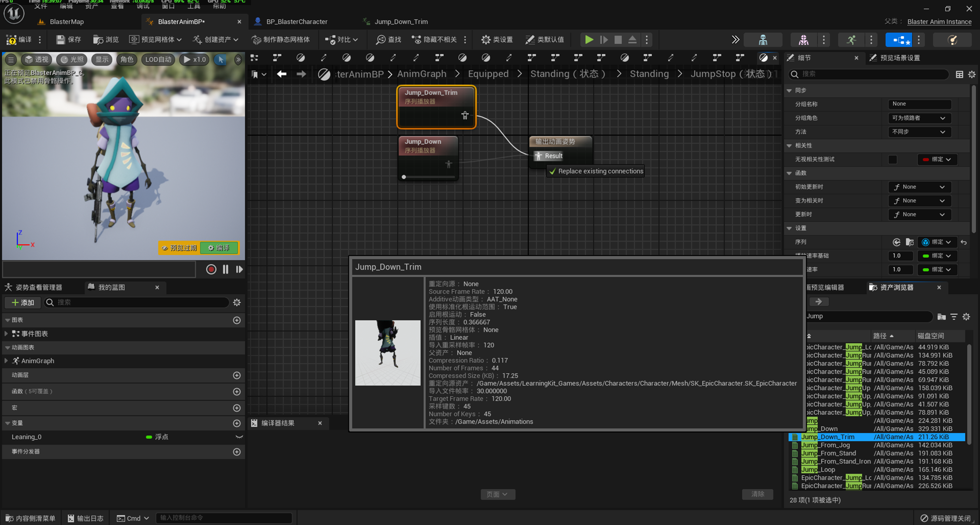The height and width of the screenshot is (525, 980).
Task: Click the Add (添加) button
Action: pyautogui.click(x=23, y=303)
